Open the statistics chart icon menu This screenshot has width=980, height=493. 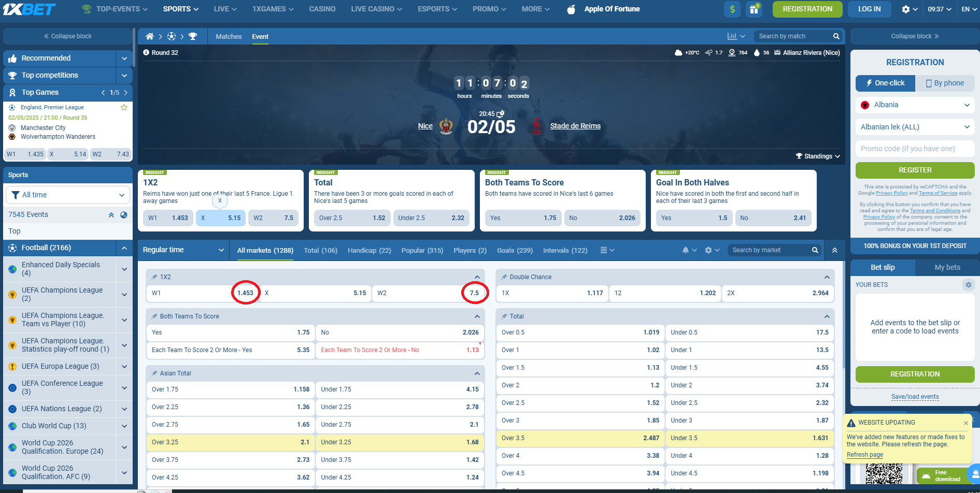[736, 36]
